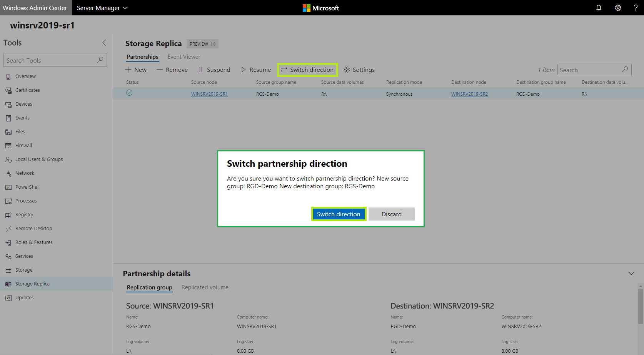Click the Search Tools input field
The height and width of the screenshot is (355, 644).
pyautogui.click(x=55, y=60)
